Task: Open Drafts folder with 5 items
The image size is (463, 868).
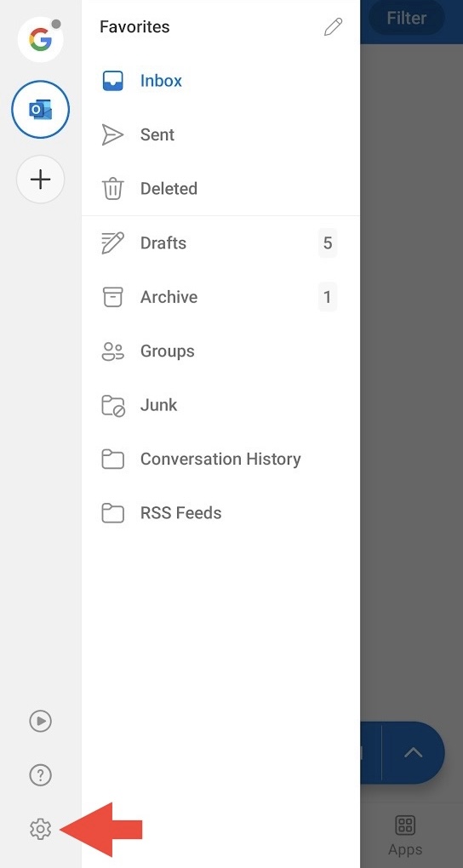Action: 220,243
